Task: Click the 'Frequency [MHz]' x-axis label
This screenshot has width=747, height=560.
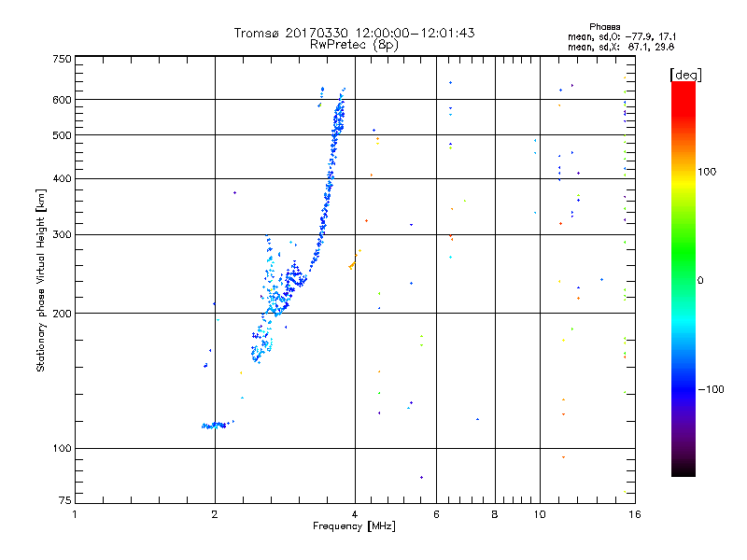Action: [354, 526]
